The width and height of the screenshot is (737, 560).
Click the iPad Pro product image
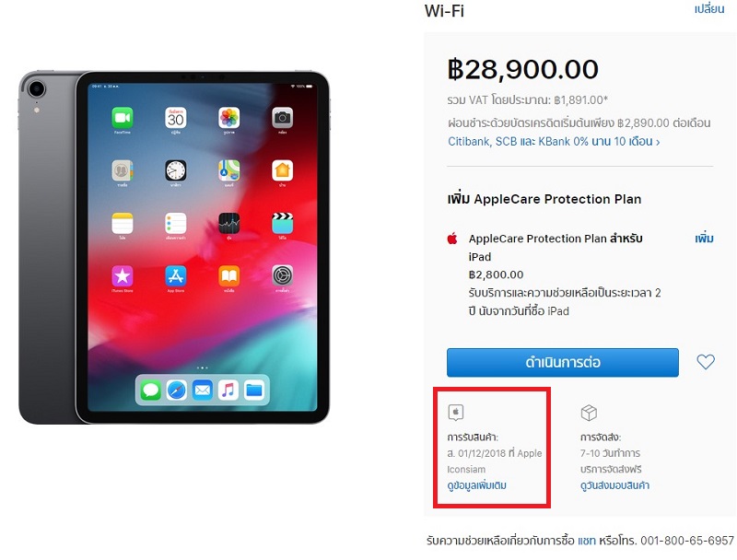(x=174, y=247)
